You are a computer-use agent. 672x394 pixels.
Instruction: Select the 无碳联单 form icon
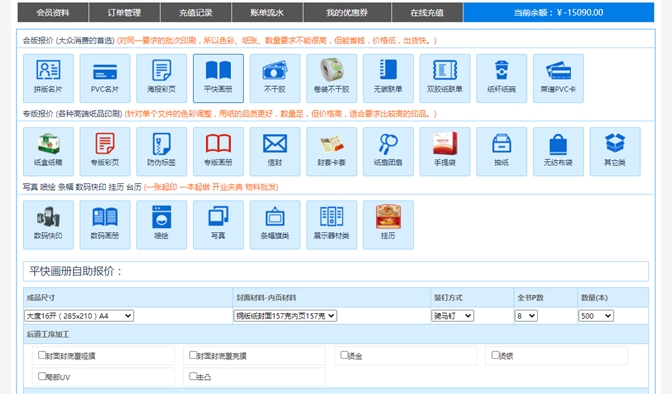click(388, 78)
